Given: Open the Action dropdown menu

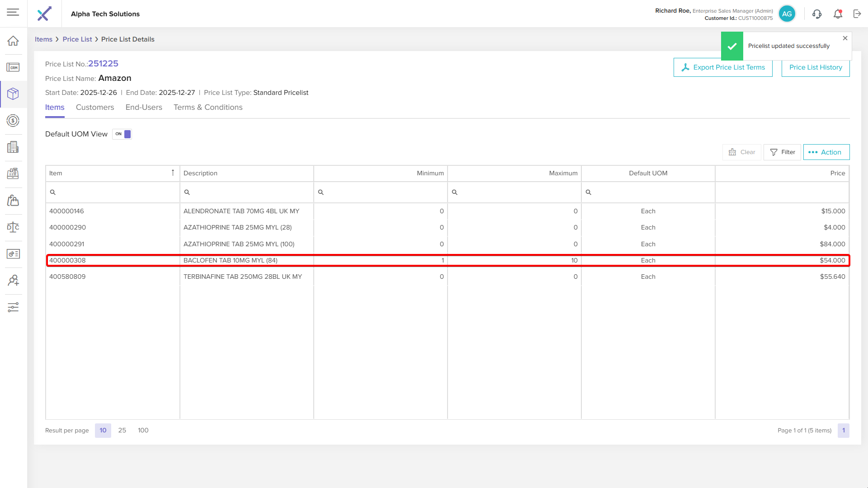Looking at the screenshot, I should coord(826,152).
